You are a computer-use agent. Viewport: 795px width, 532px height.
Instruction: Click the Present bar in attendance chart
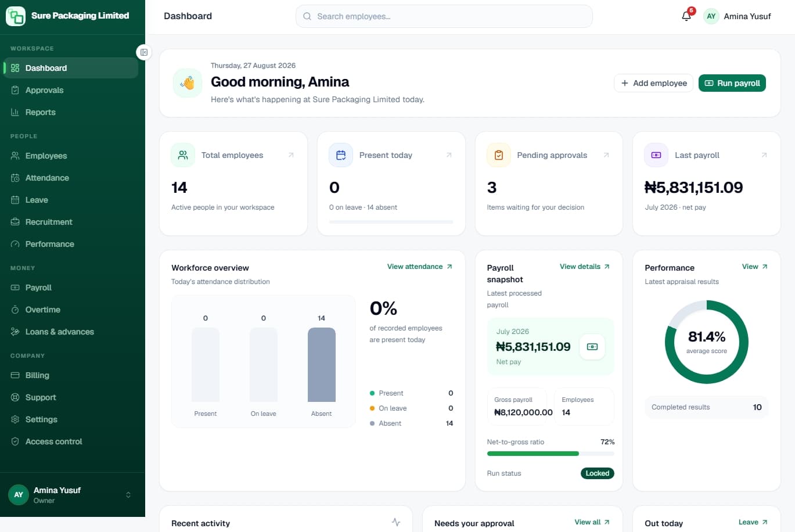tap(206, 365)
